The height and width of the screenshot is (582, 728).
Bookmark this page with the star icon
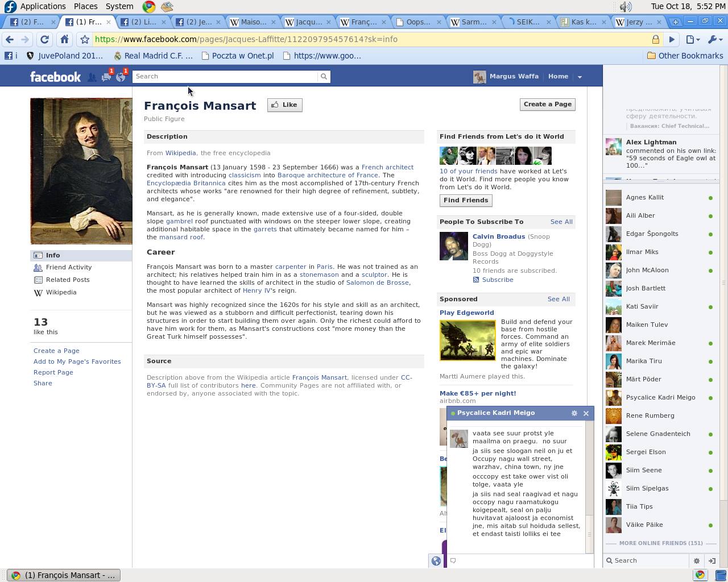pos(85,39)
